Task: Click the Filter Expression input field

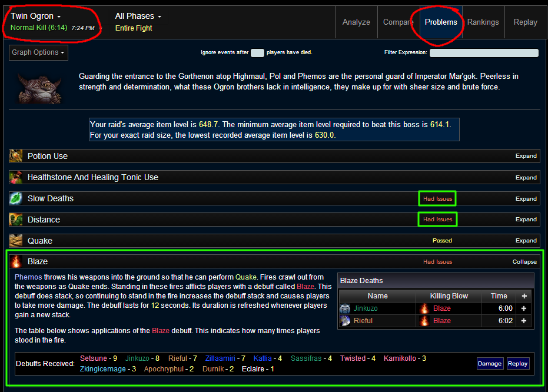Action: 483,53
